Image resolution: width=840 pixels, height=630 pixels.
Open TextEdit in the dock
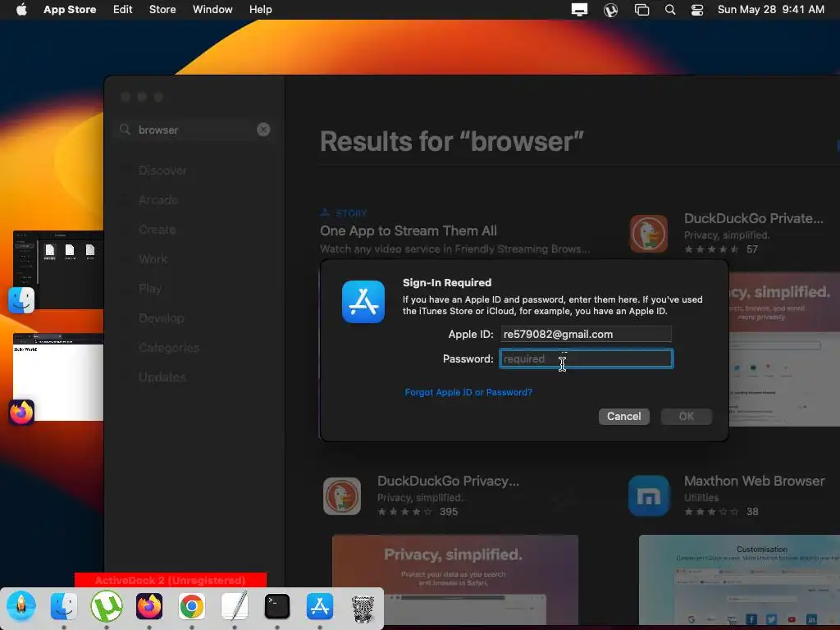235,606
